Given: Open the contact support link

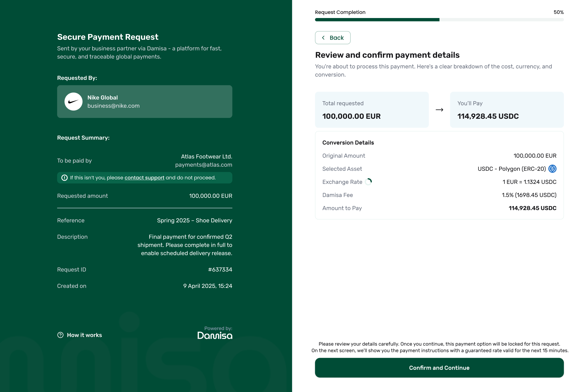Looking at the screenshot, I should coord(144,178).
